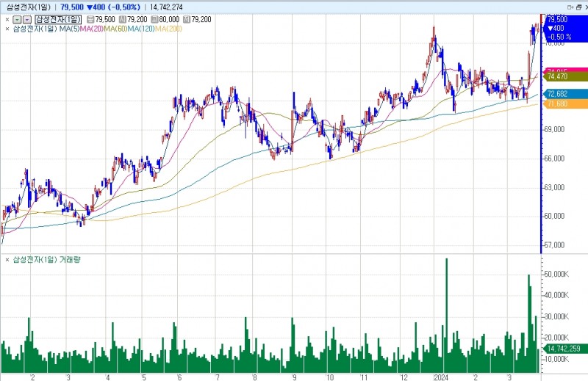Click the olive 74,470 MA price tag
This screenshot has height=381, width=588.
[x=565, y=77]
